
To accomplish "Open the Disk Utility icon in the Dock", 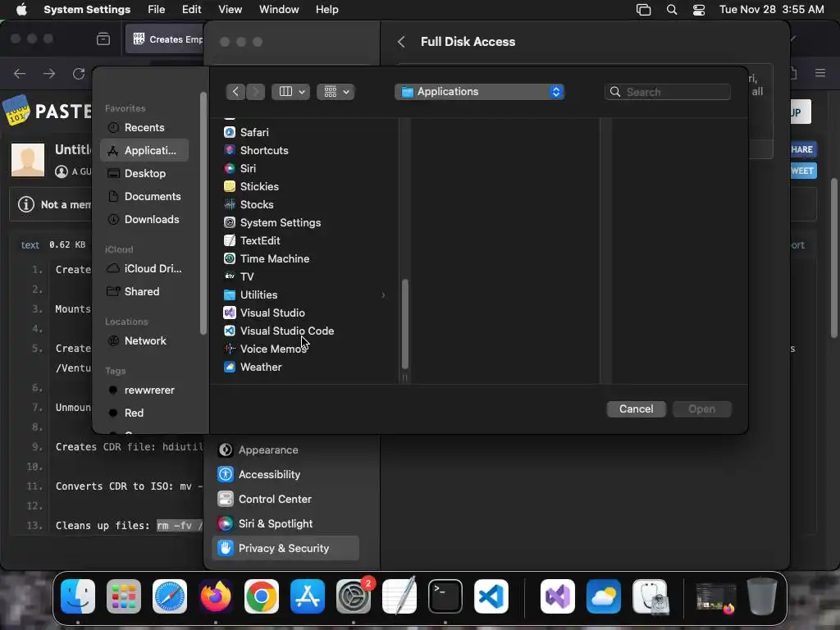I will coord(651,596).
